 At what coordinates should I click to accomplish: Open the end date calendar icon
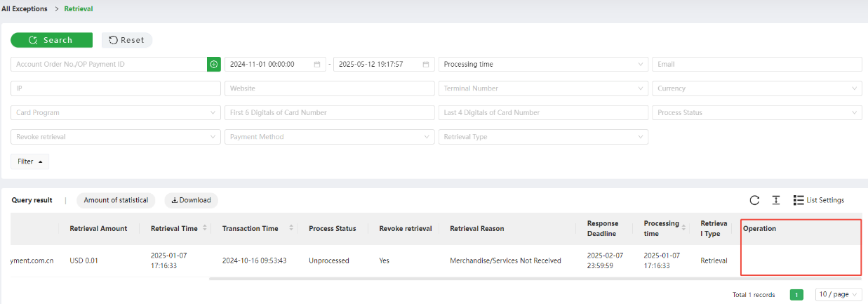(x=426, y=64)
